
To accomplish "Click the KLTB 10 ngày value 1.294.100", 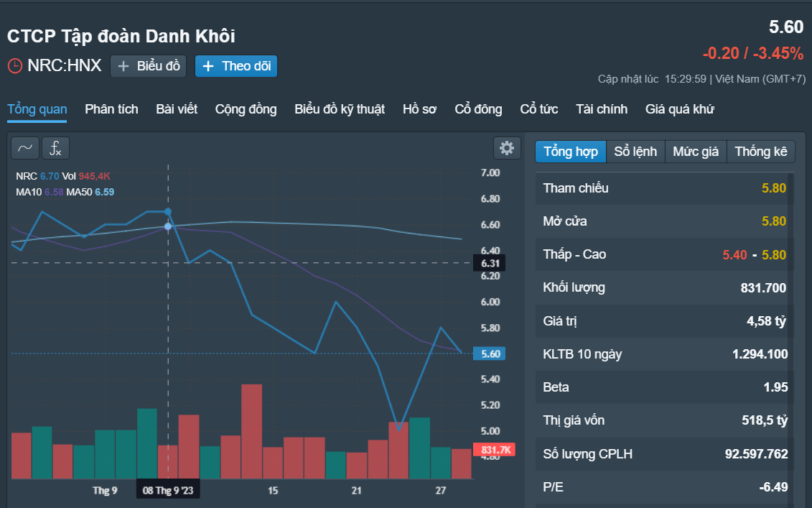I will 760,354.
